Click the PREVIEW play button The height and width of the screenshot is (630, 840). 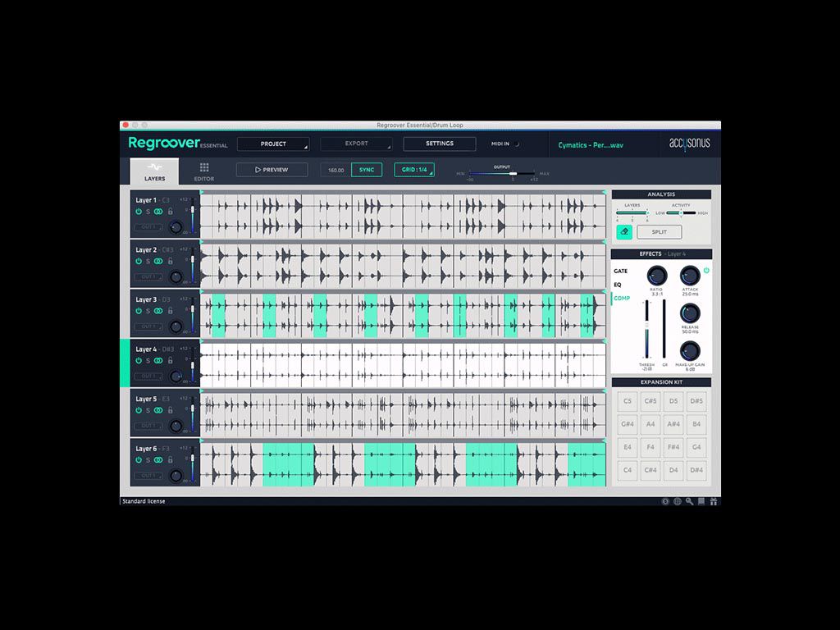[272, 170]
